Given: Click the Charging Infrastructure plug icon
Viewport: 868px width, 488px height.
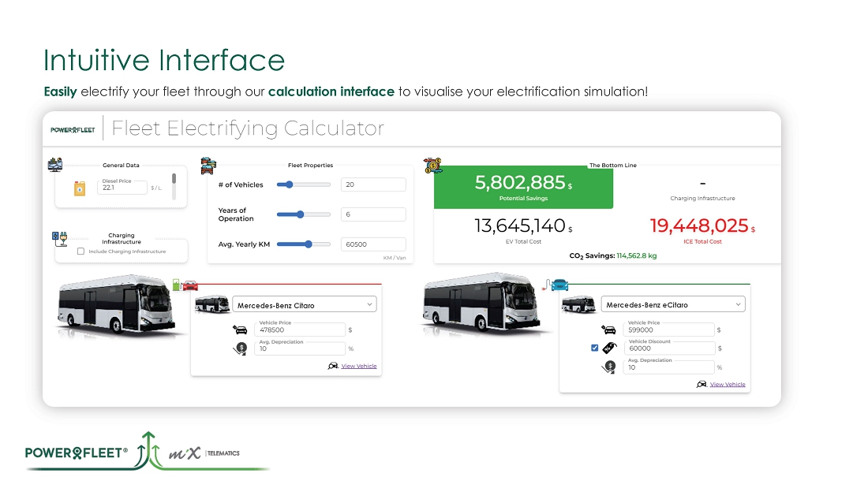Looking at the screenshot, I should [x=59, y=237].
